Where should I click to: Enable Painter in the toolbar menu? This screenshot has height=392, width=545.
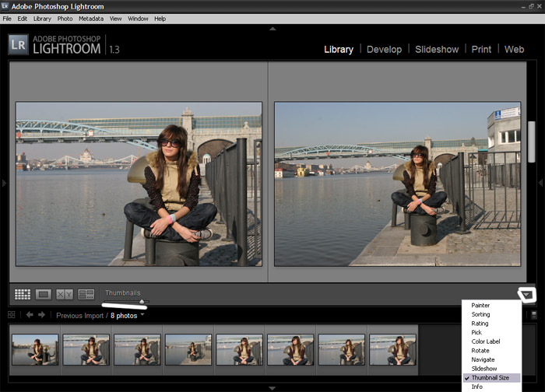pyautogui.click(x=481, y=306)
